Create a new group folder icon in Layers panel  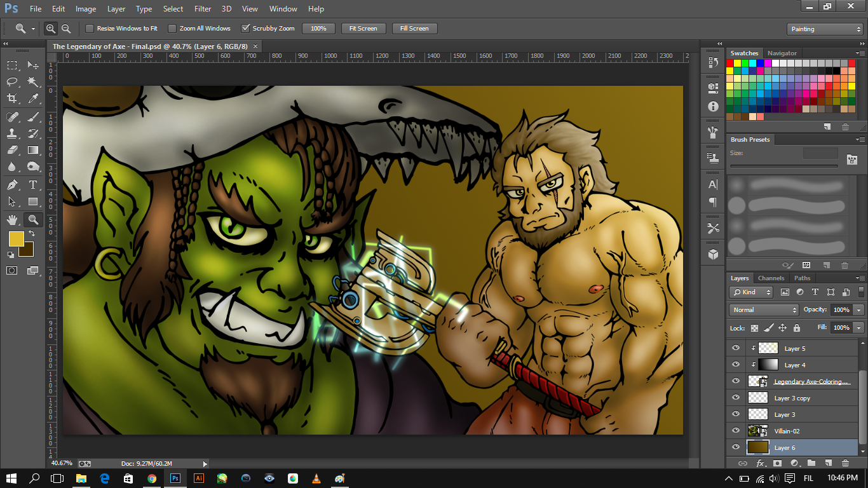pos(811,463)
